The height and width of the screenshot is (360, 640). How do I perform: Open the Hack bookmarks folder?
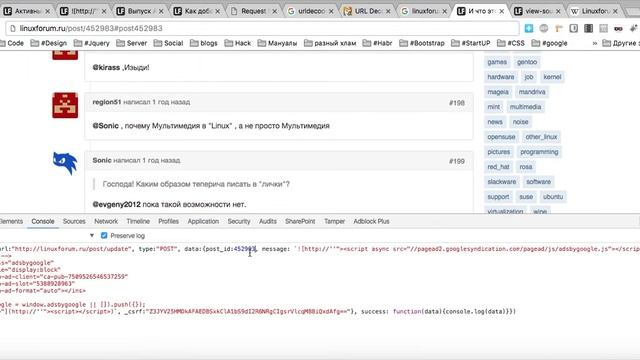coord(238,43)
